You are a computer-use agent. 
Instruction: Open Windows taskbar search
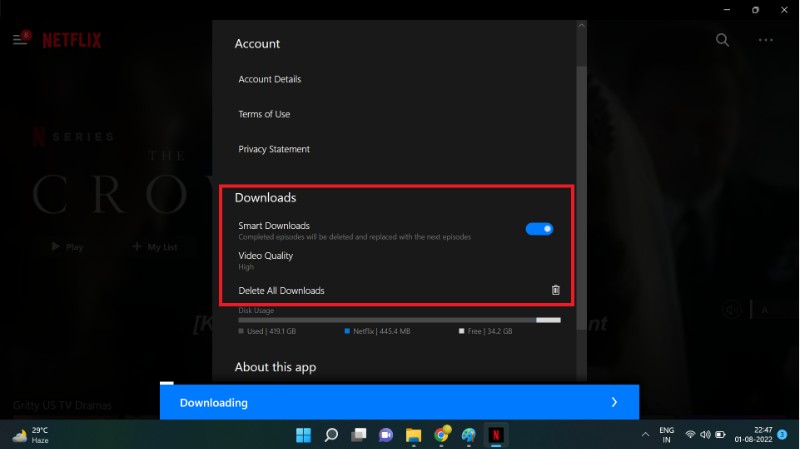331,435
